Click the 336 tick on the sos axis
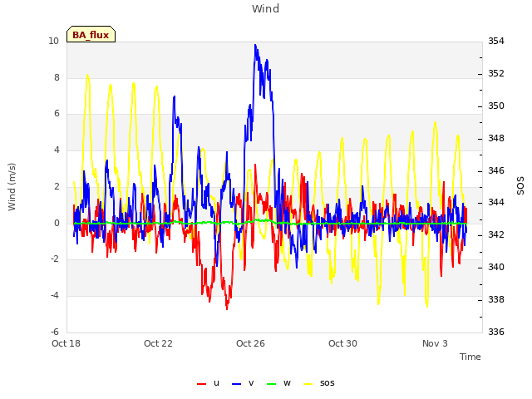 click(x=496, y=332)
